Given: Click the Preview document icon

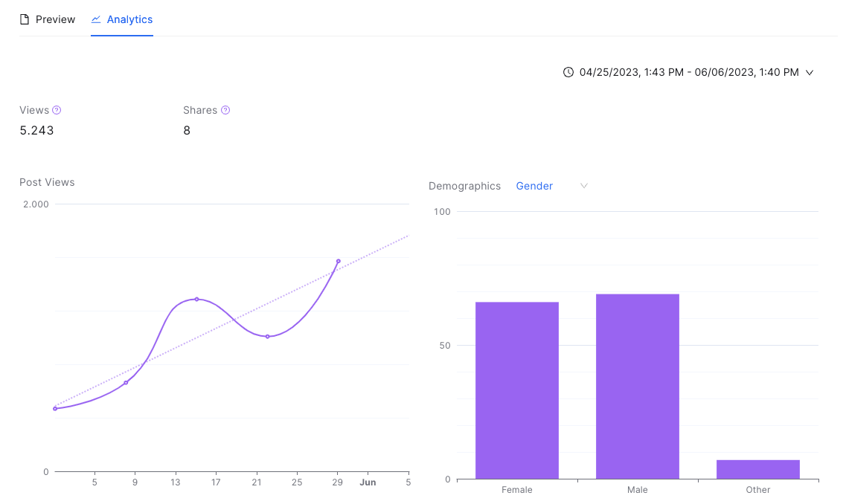Looking at the screenshot, I should pos(25,19).
